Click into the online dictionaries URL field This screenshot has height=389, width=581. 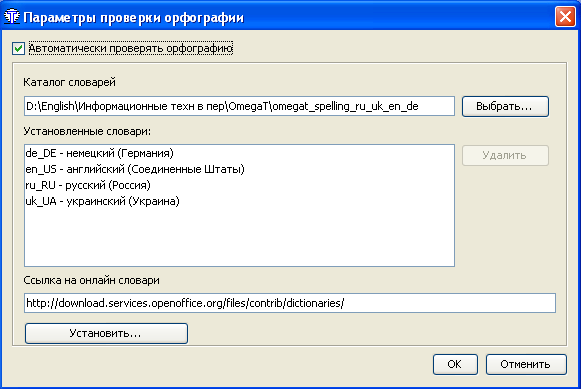[x=290, y=303]
